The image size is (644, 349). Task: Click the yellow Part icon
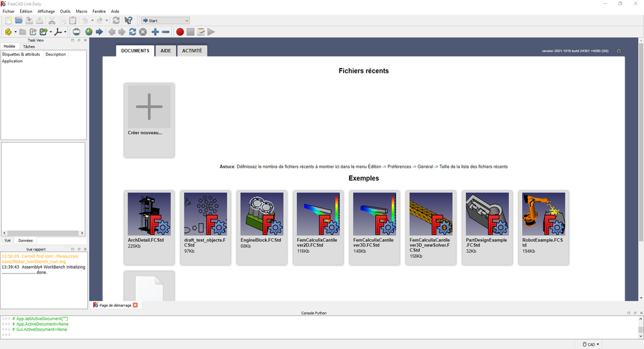[8, 31]
